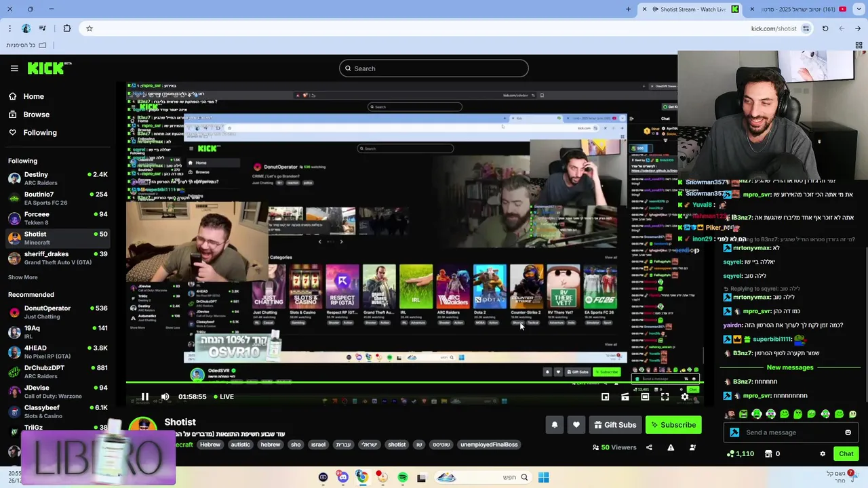Open video player settings gear
This screenshot has height=488, width=868.
point(685,397)
